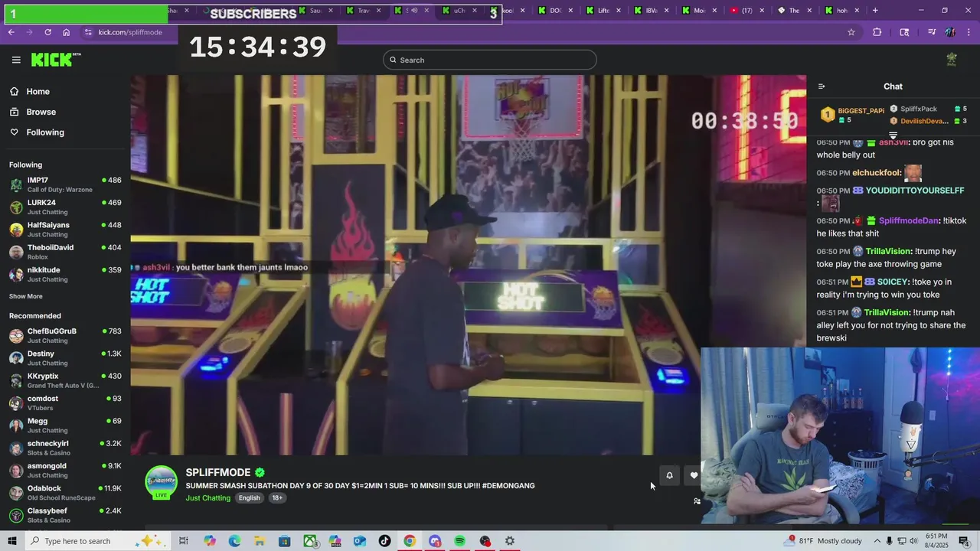
Task: Bookmark this page with star icon
Action: 851,32
